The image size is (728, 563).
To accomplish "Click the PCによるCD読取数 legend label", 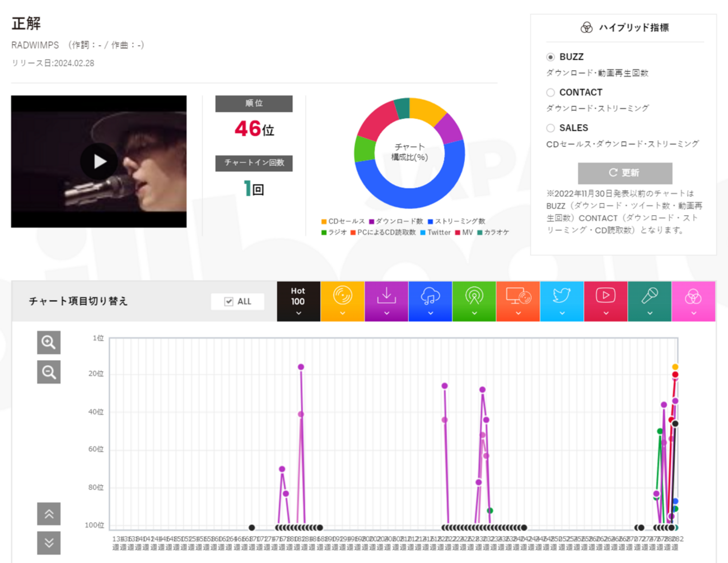I will pos(386,232).
